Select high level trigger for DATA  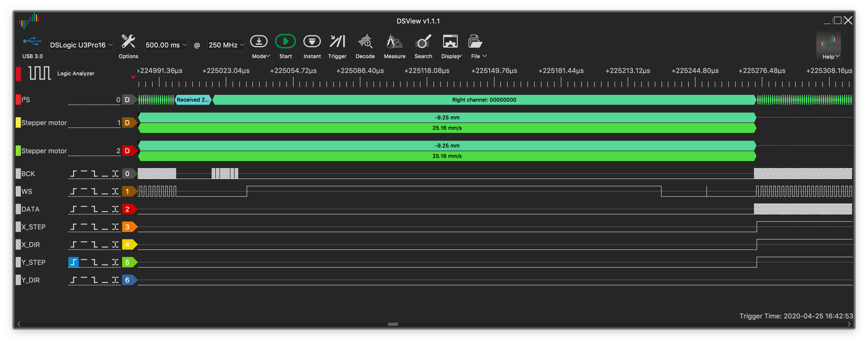coord(84,209)
